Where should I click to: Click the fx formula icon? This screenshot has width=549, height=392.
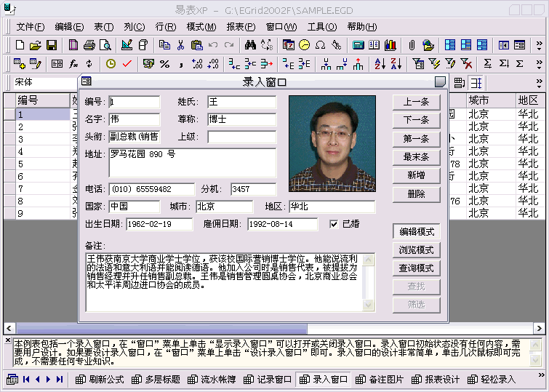pyautogui.click(x=73, y=64)
